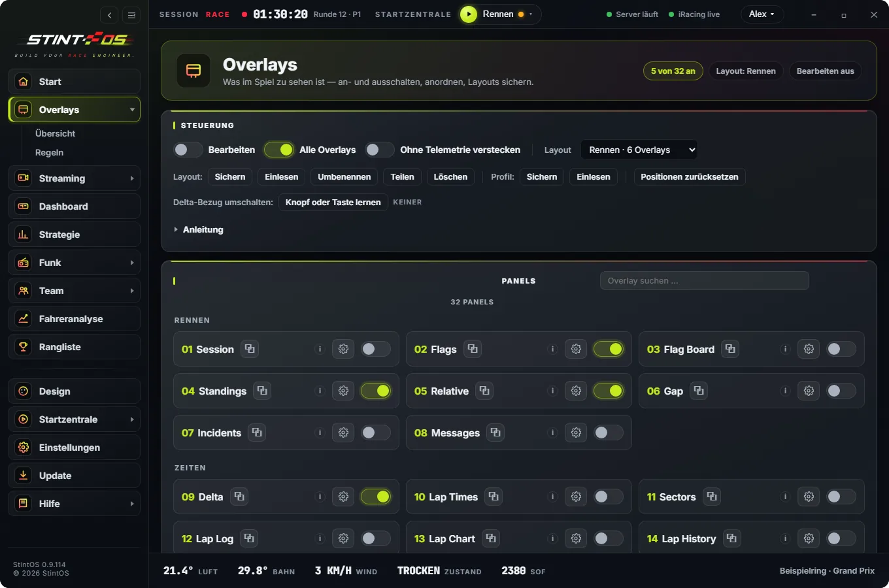Open settings gear for Delta panel
This screenshot has height=588, width=889.
(x=343, y=497)
